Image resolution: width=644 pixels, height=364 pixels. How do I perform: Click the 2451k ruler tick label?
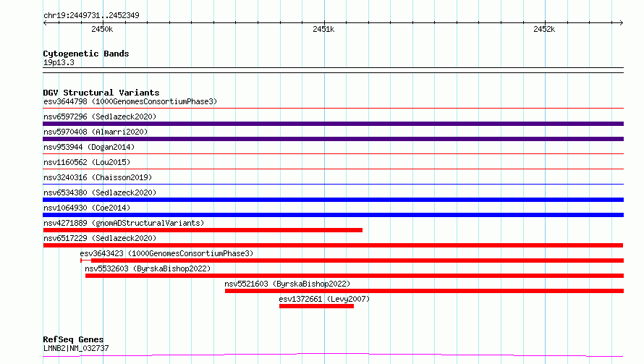pos(323,29)
